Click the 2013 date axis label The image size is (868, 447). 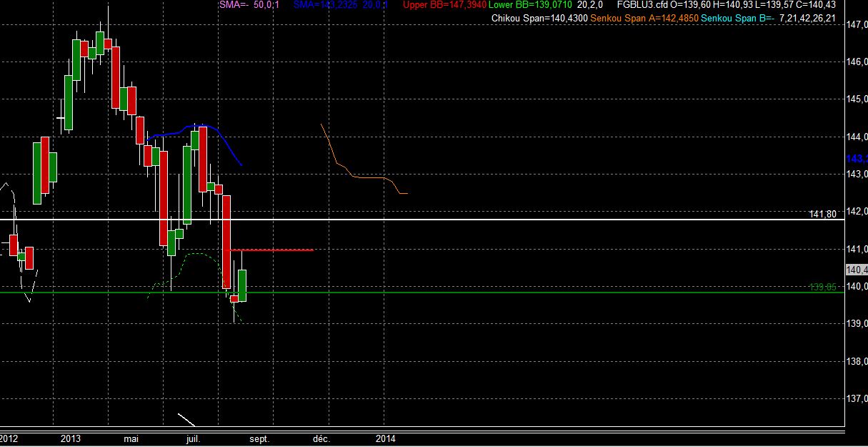tap(71, 438)
